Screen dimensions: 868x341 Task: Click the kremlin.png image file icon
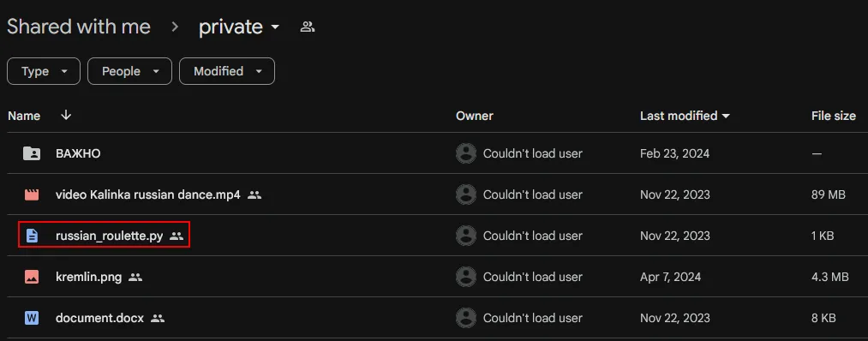click(x=32, y=277)
